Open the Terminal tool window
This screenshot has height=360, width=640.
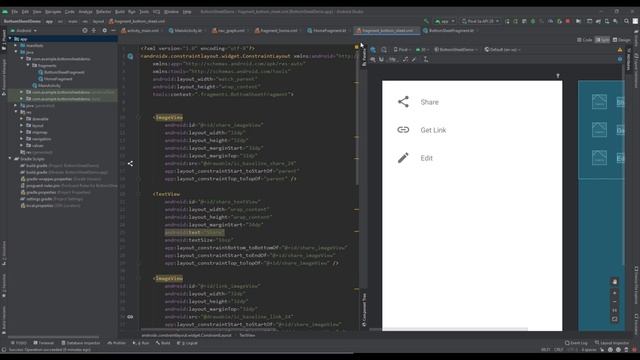point(43,343)
